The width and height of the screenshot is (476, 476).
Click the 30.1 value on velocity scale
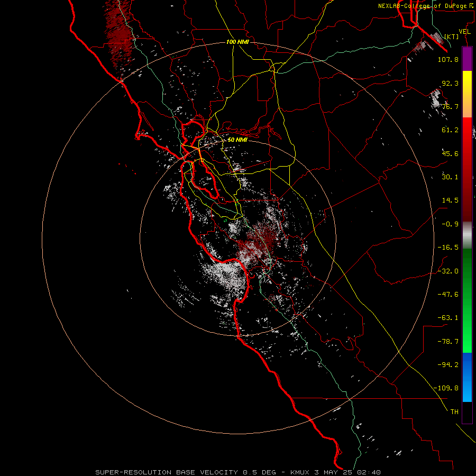click(450, 177)
